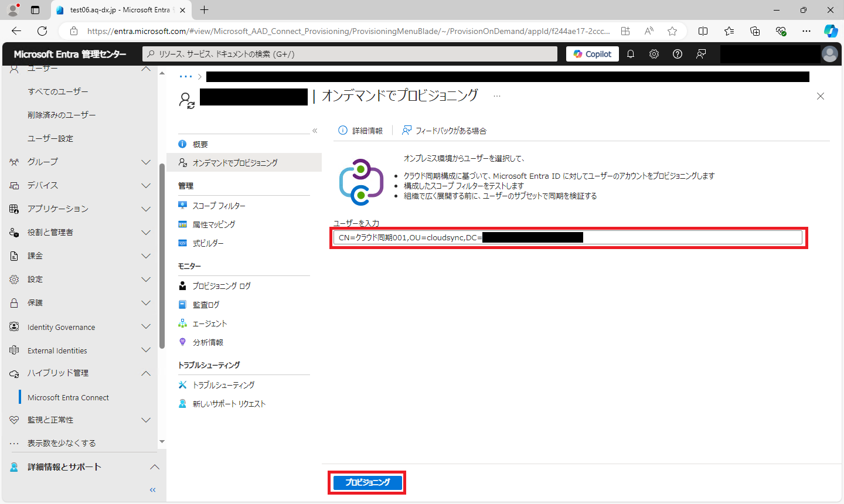Click the グループ icon in sidebar
844x504 pixels.
tap(14, 162)
